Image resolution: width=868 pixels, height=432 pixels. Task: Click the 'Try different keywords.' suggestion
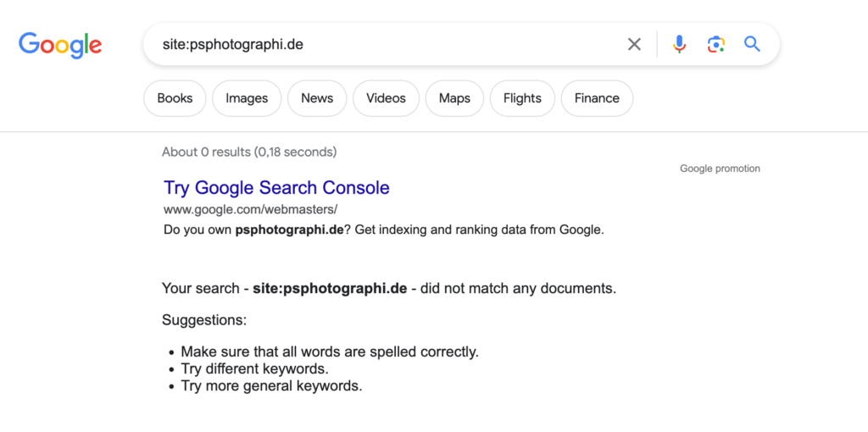coord(254,369)
